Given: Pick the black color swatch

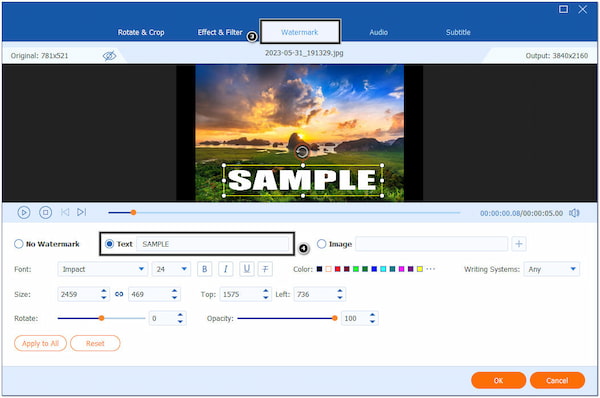Looking at the screenshot, I should [x=320, y=269].
